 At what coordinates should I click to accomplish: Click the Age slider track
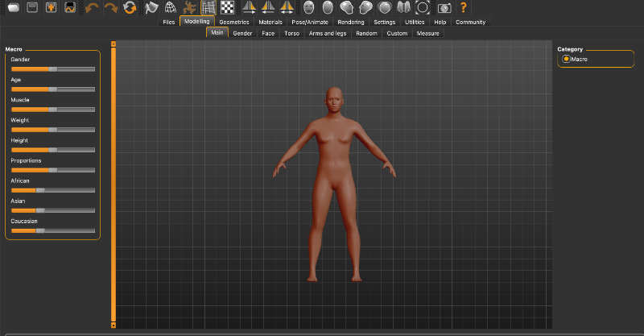click(52, 89)
